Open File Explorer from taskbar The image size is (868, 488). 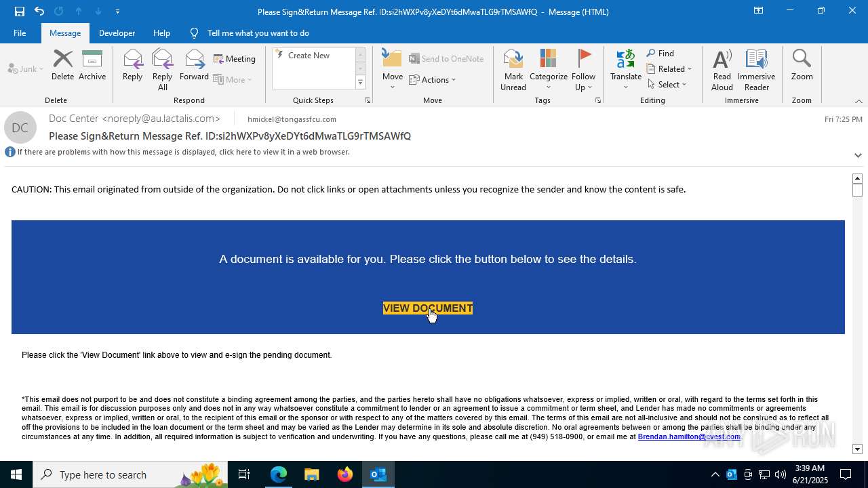tap(311, 474)
